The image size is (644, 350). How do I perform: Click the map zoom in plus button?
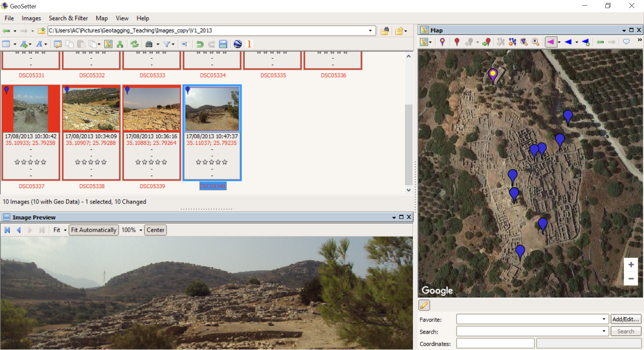631,265
